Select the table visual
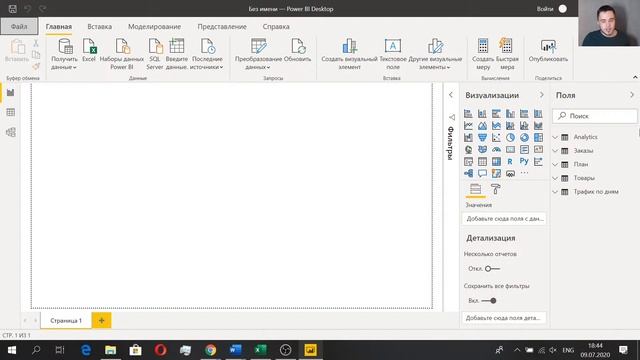The width and height of the screenshot is (640, 360). pos(482,162)
